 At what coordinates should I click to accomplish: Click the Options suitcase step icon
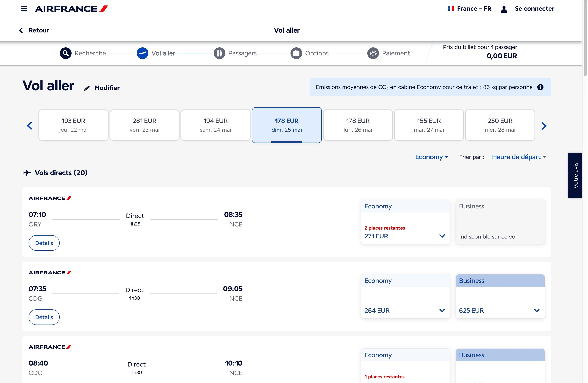(x=296, y=53)
